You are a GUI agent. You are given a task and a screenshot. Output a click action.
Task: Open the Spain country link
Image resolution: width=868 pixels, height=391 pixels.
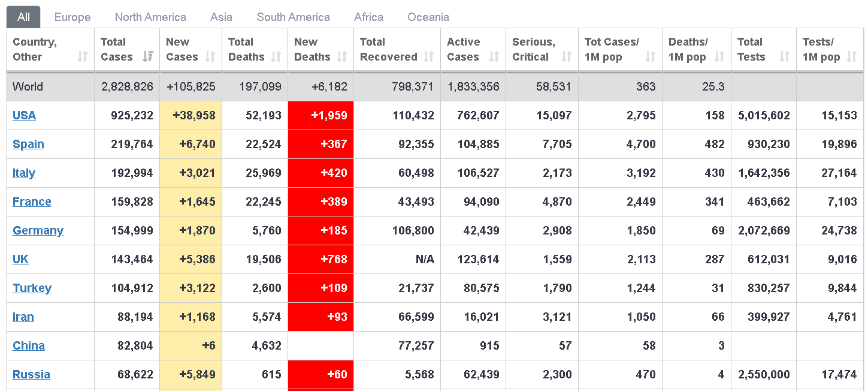point(28,144)
